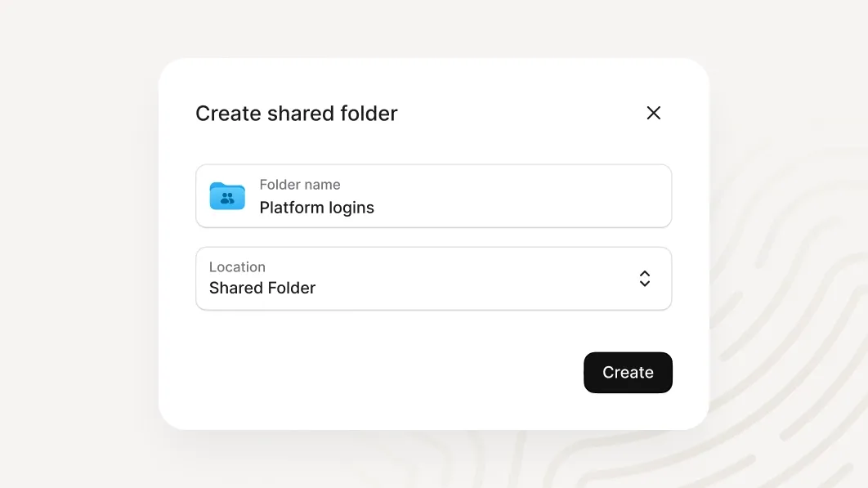Click Create to save the shared folder
The height and width of the screenshot is (488, 868).
click(x=628, y=372)
